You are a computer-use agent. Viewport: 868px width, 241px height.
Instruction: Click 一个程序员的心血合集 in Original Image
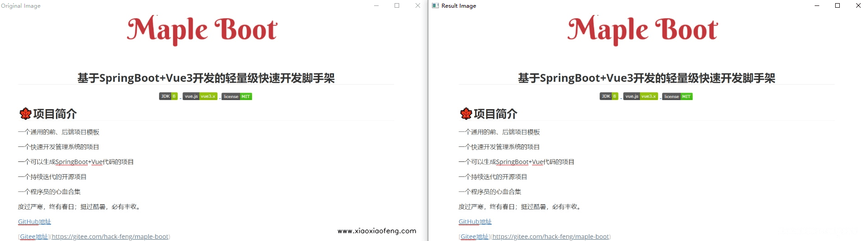pos(49,191)
